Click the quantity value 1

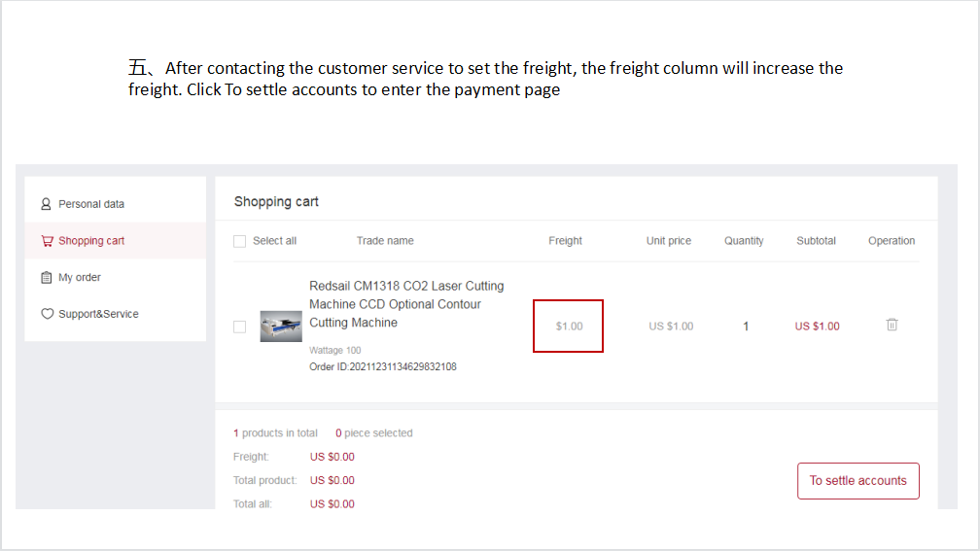point(746,327)
